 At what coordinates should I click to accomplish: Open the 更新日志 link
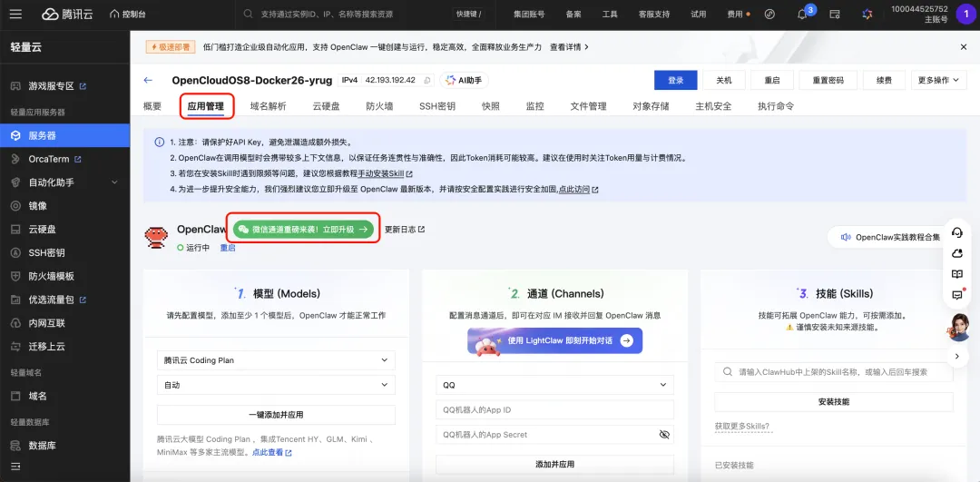click(405, 230)
